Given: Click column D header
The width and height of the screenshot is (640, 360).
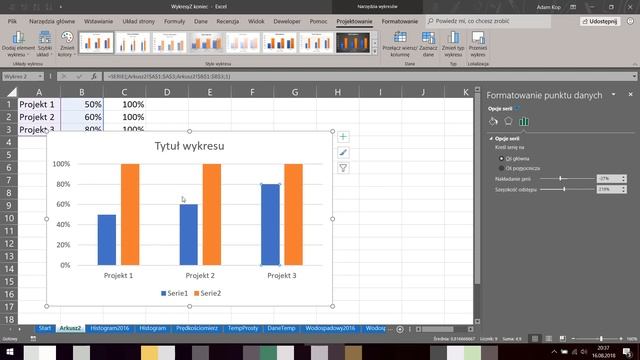Looking at the screenshot, I should (x=167, y=92).
